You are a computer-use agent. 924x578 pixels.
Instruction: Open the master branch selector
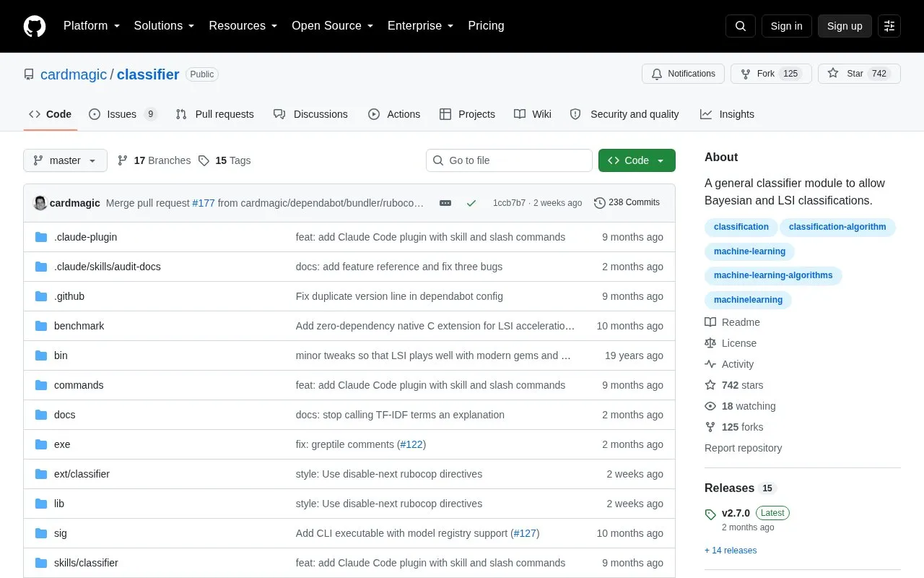pyautogui.click(x=65, y=160)
